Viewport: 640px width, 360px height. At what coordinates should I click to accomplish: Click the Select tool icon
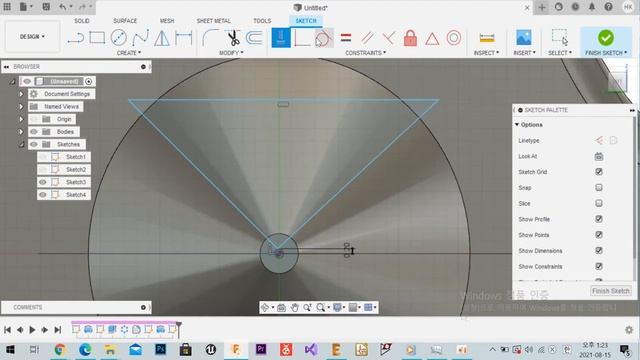click(560, 38)
